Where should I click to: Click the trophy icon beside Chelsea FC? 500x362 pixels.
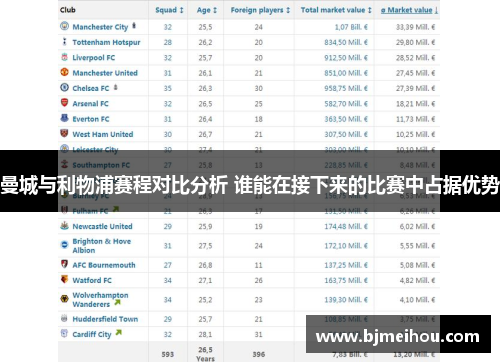coord(115,87)
